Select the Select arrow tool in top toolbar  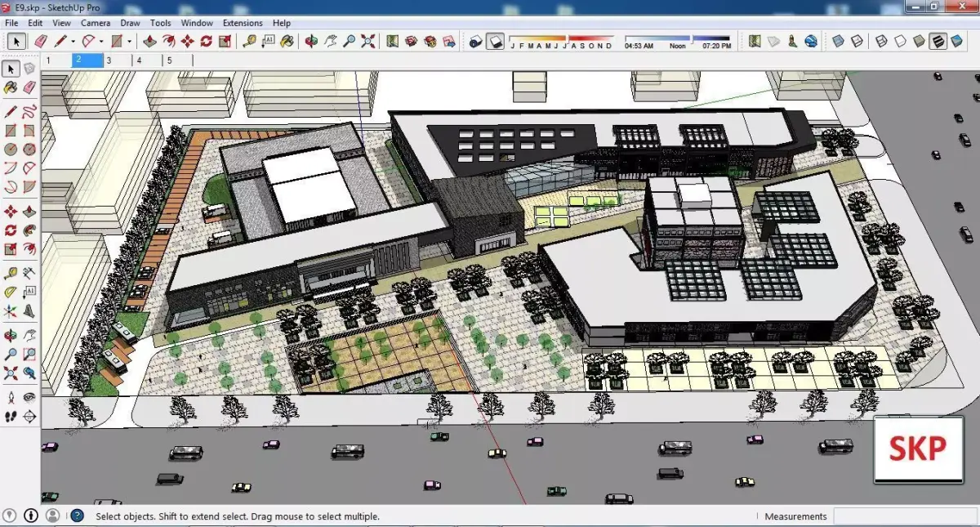click(17, 41)
